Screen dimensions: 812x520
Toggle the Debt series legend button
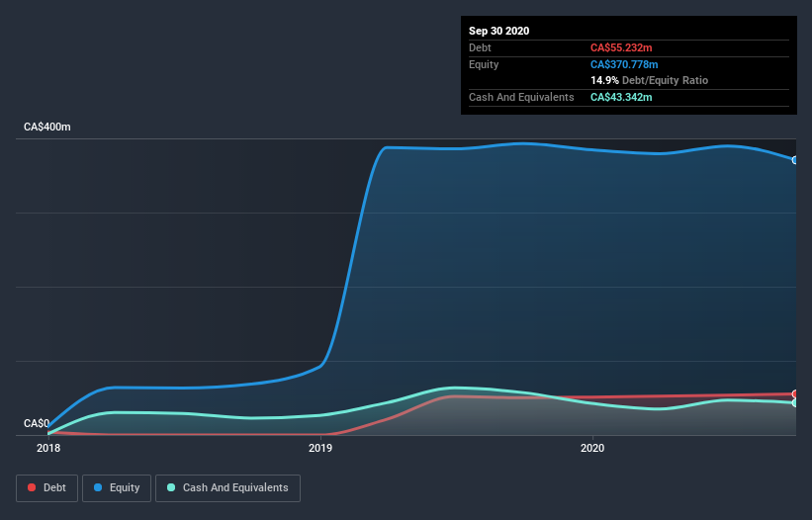pos(46,488)
